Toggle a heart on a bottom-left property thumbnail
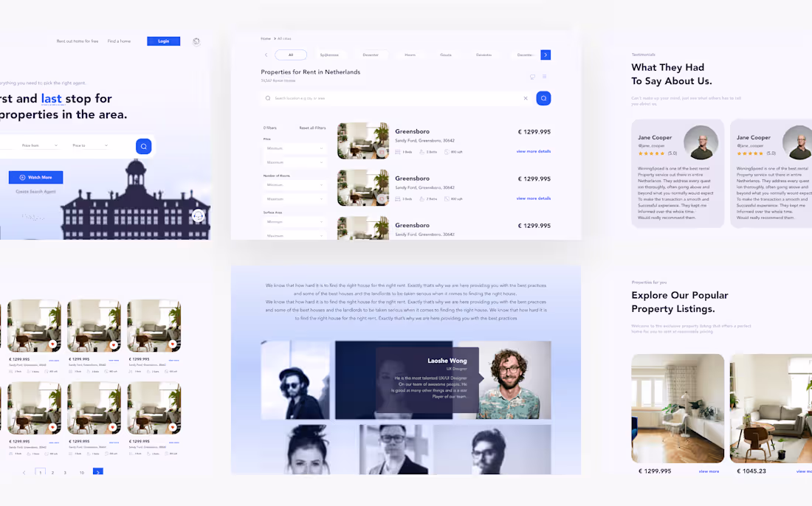 coord(52,344)
